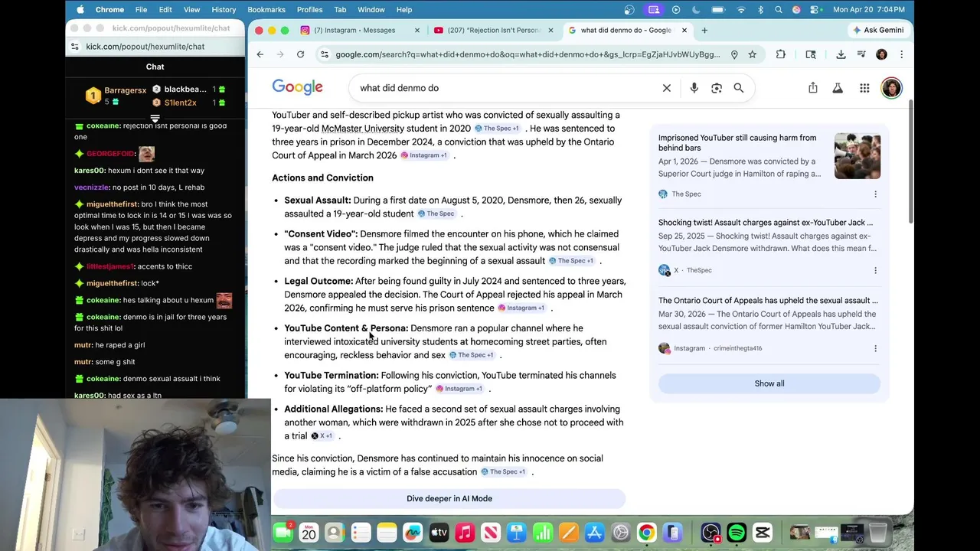Screen dimensions: 980x551
Task: Click the Google logo
Action: pyautogui.click(x=297, y=87)
